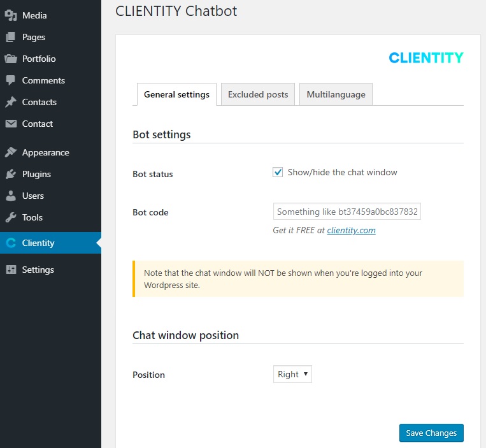Click the logged-in notice text

[283, 279]
